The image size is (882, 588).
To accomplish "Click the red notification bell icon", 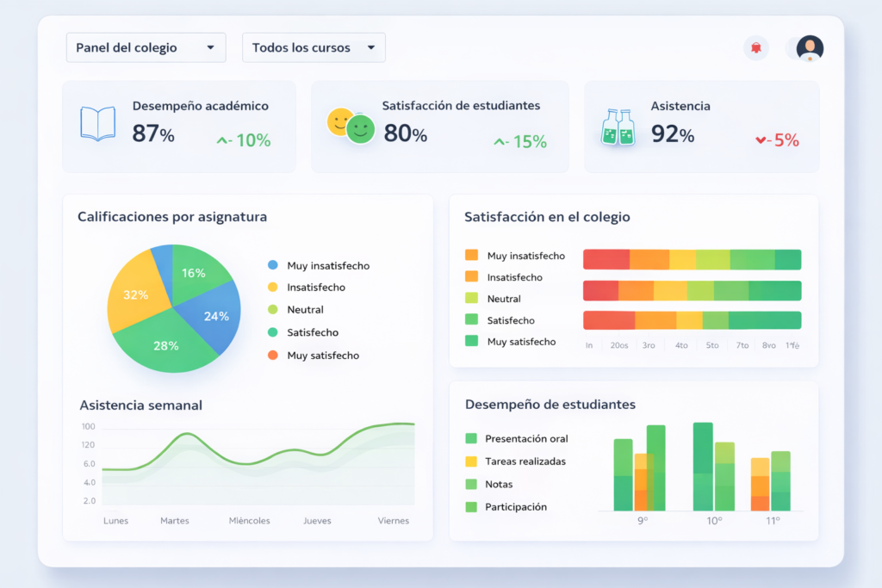I will pyautogui.click(x=755, y=48).
